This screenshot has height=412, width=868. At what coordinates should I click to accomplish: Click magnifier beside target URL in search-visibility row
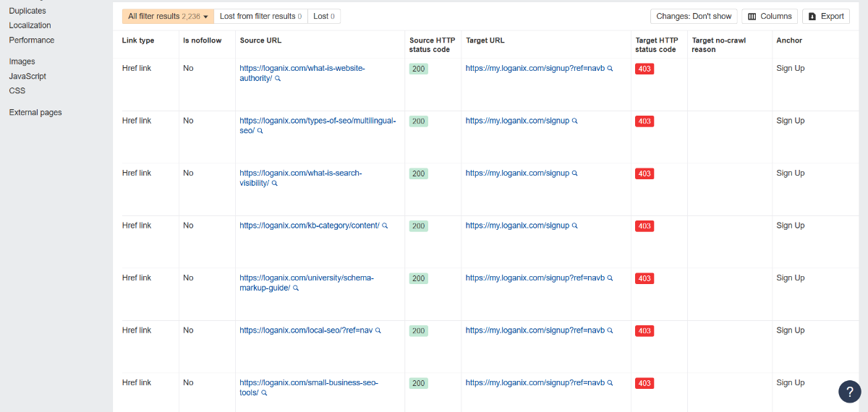pyautogui.click(x=575, y=173)
